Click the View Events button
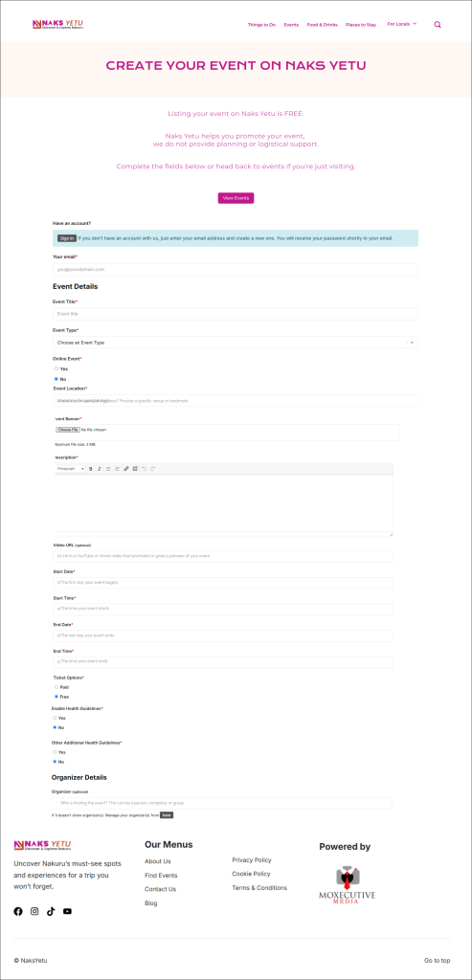472x980 pixels. tap(236, 198)
